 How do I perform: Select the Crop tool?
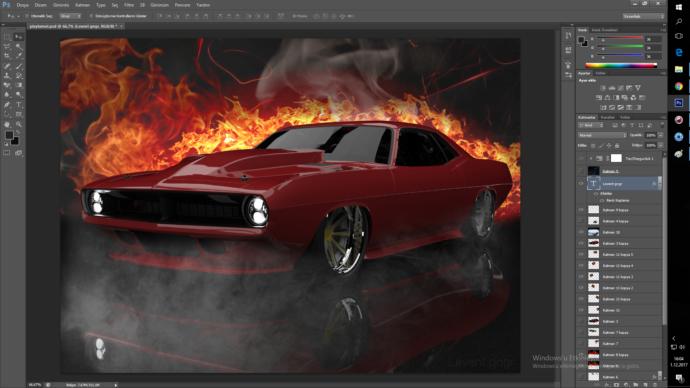click(x=7, y=56)
